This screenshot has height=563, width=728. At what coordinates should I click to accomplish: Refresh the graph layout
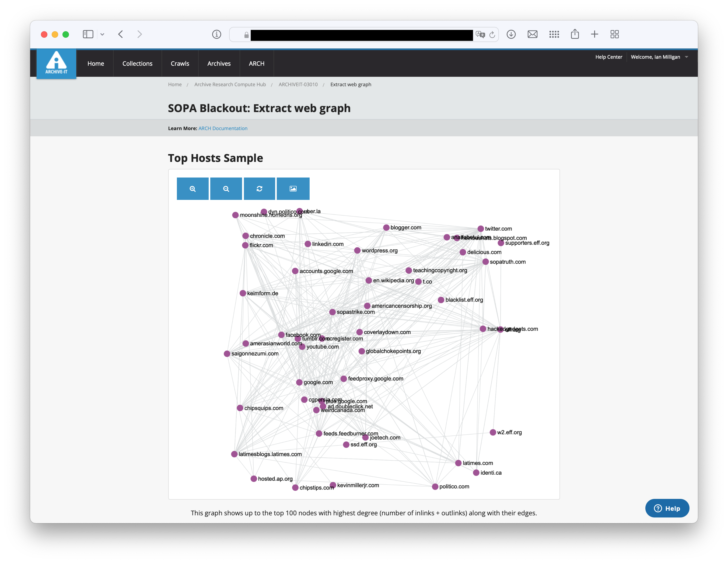pyautogui.click(x=259, y=189)
